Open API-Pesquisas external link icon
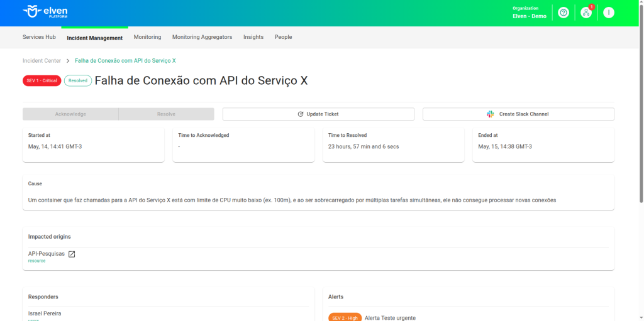The image size is (644, 321). click(x=72, y=254)
